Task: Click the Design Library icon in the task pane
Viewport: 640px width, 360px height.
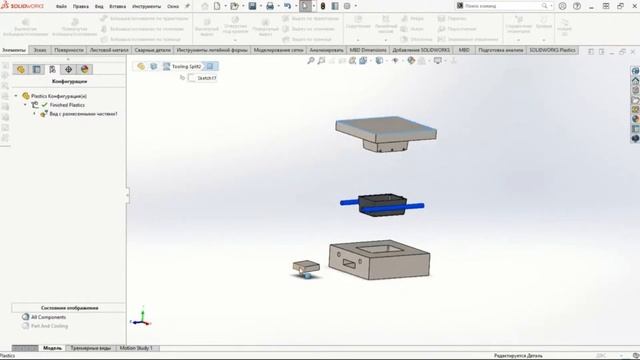Action: pos(635,90)
